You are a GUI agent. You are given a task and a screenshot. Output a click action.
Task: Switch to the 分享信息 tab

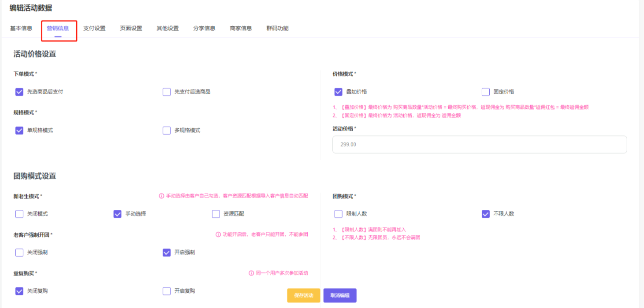204,28
